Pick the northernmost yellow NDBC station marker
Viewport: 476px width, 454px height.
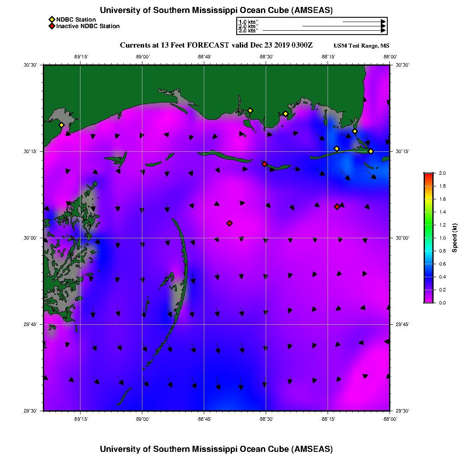tap(250, 110)
